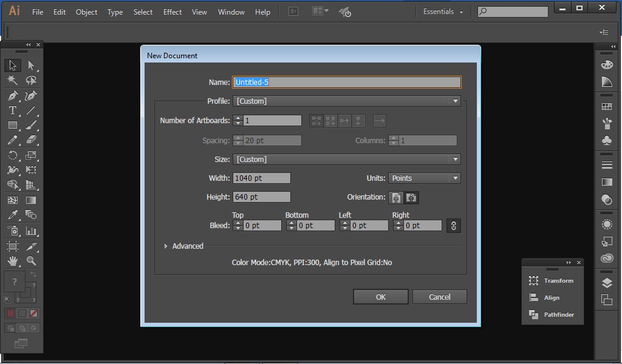Open the Color Guide panel
Image resolution: width=622 pixels, height=364 pixels.
(x=606, y=82)
